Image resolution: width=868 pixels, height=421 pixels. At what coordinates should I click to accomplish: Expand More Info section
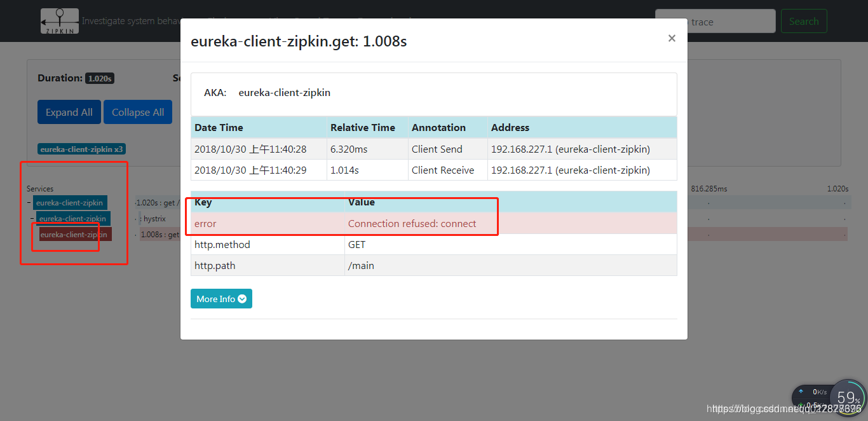[x=221, y=299]
